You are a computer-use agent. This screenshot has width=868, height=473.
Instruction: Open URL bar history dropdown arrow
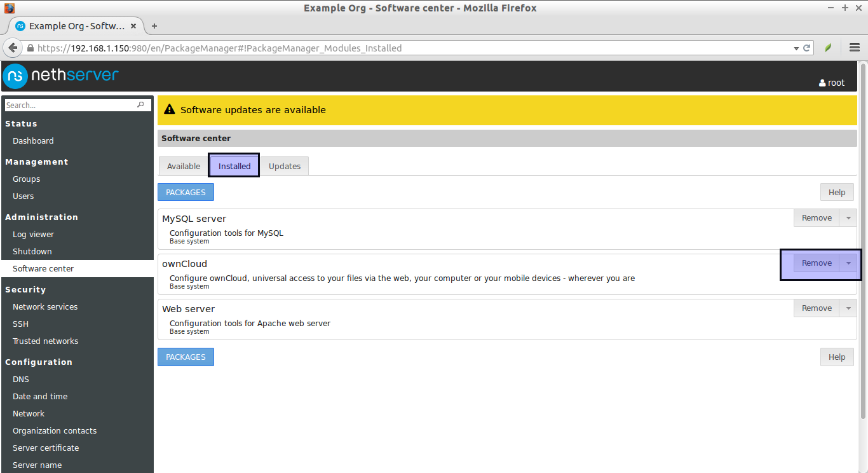796,48
